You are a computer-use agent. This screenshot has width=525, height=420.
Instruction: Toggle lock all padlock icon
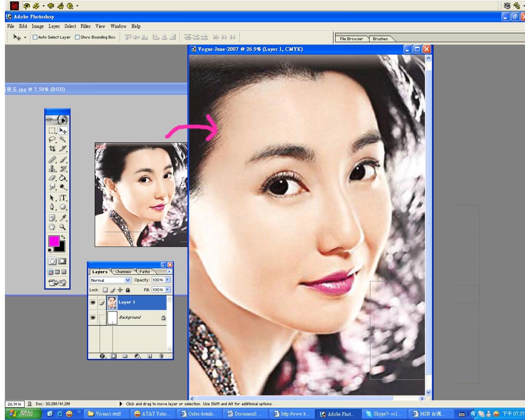point(127,290)
